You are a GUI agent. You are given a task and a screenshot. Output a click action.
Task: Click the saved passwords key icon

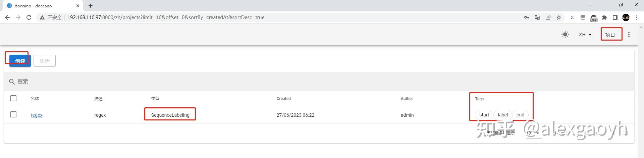click(527, 17)
